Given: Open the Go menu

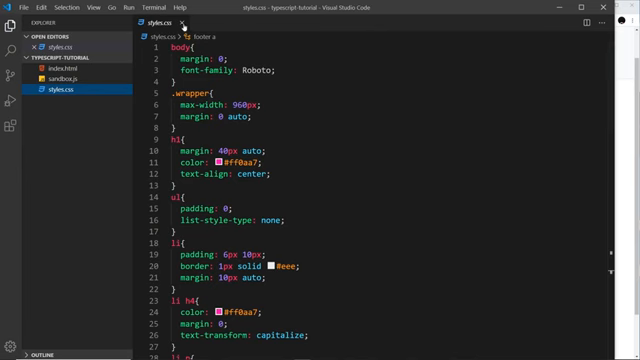Looking at the screenshot, I should [112, 7].
